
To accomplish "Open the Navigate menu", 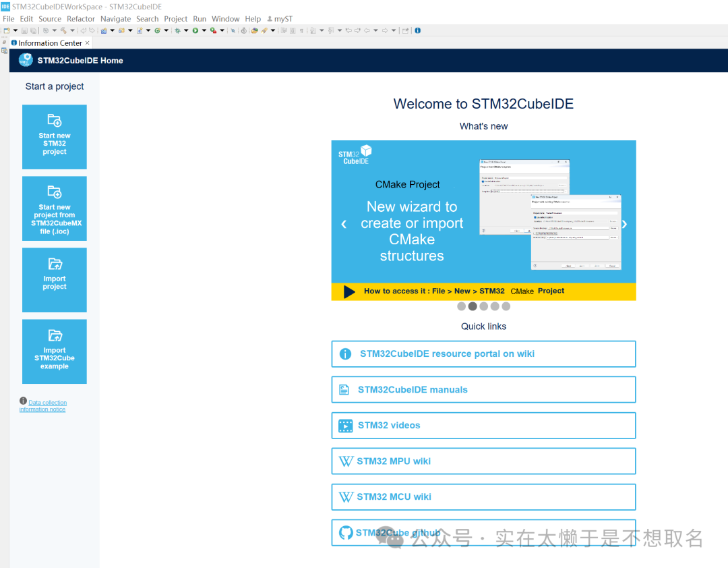I will pyautogui.click(x=116, y=19).
